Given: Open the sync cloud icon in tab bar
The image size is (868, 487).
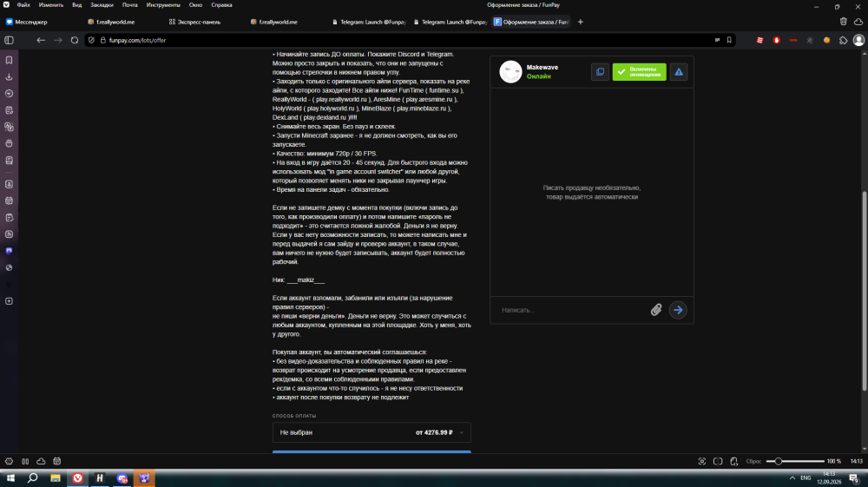Looking at the screenshot, I should click(858, 22).
